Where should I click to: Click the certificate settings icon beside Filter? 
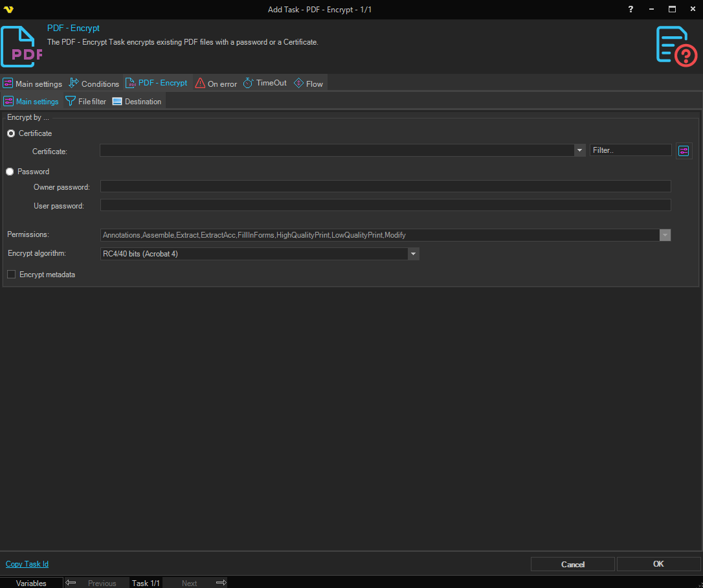684,151
